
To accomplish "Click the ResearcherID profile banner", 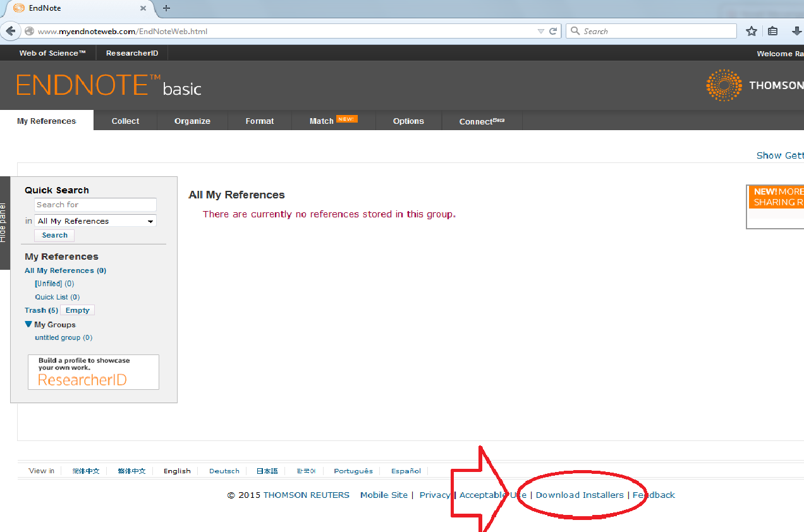I will (94, 372).
